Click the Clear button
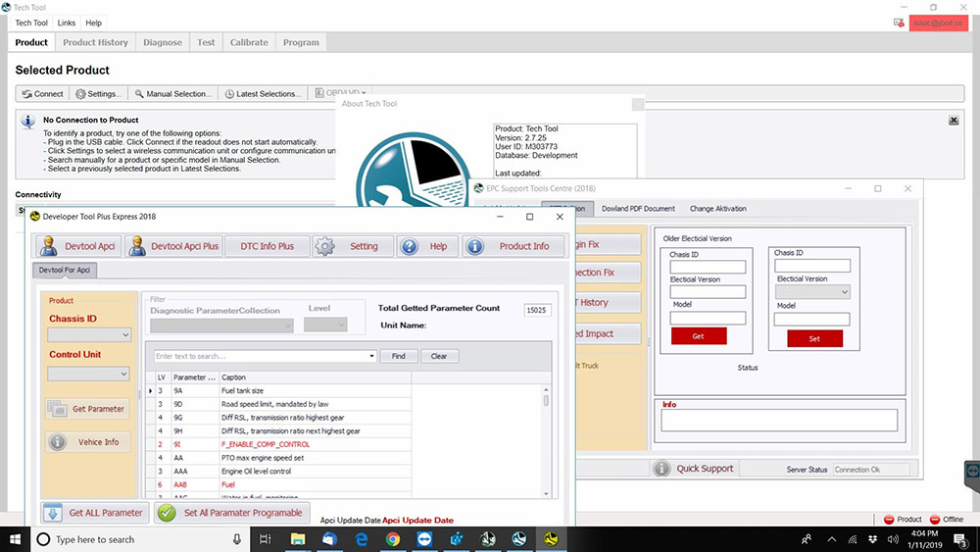Screen dimensions: 980x552 (x=439, y=356)
